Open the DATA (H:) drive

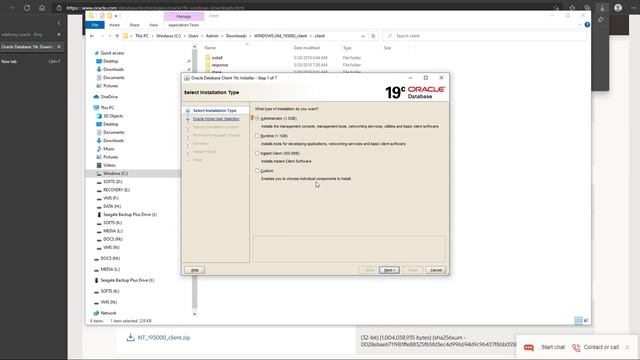click(x=112, y=207)
